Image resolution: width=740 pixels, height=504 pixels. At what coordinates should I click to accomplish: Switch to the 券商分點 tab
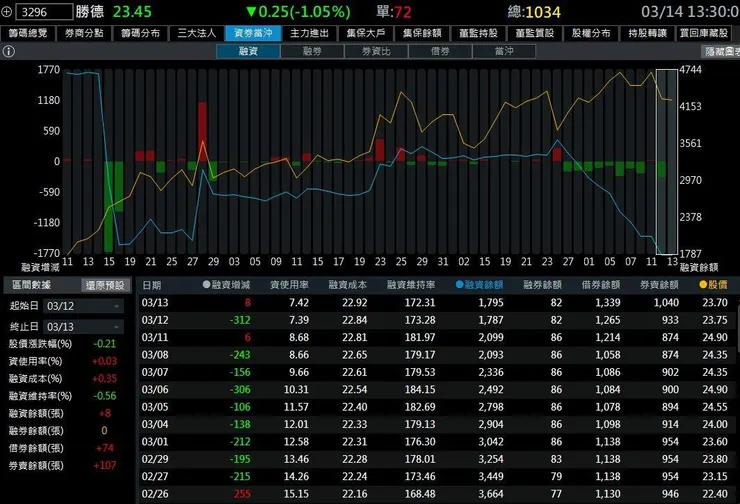coord(84,33)
